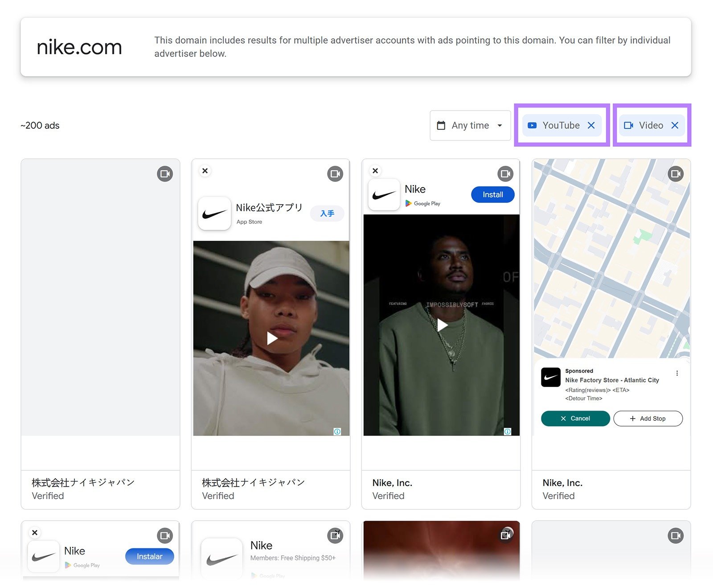Close the Nike公式アプリ ad overlay
Image resolution: width=713 pixels, height=588 pixels.
[x=205, y=171]
